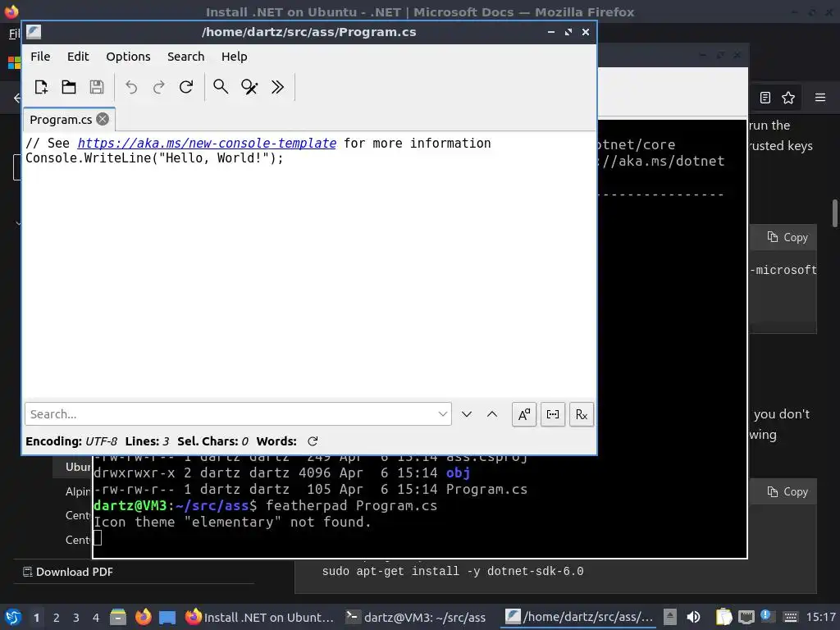Toggle Regular Expression search option
Viewport: 840px width, 630px height.
coord(582,414)
